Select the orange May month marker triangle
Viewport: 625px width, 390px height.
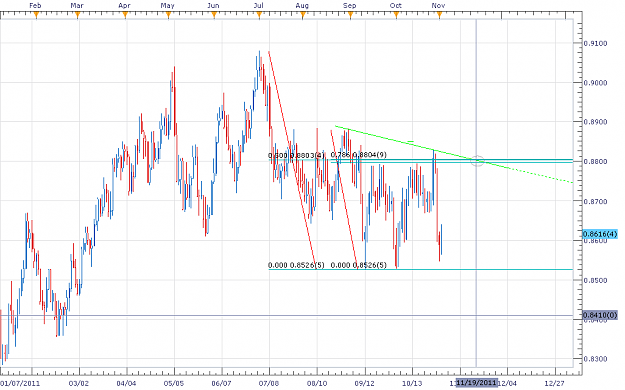click(x=168, y=15)
